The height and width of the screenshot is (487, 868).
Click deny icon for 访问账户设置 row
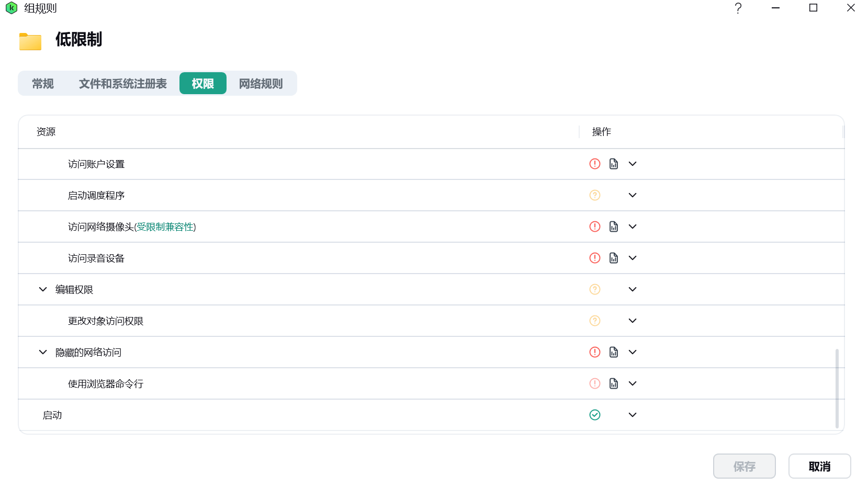(x=595, y=164)
